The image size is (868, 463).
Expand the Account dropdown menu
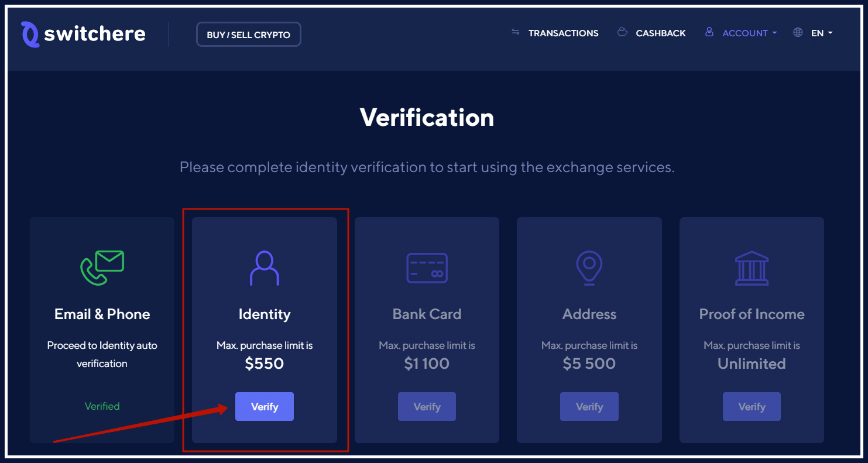(x=749, y=33)
